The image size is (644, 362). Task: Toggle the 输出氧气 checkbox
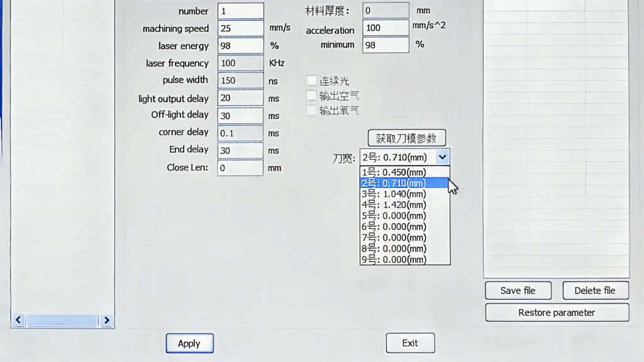tap(312, 110)
